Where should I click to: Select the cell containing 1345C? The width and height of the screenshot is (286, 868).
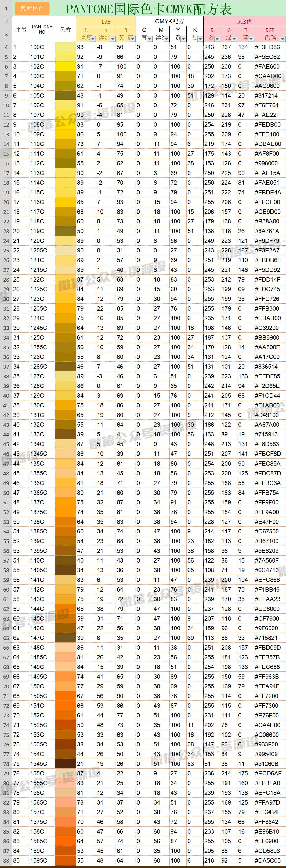coord(42,454)
